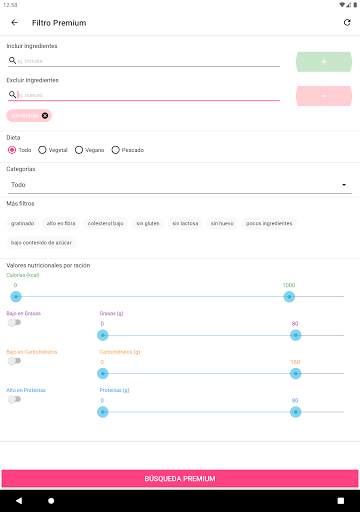Focus the Incluir ingredientes search field
The image size is (360, 512).
pos(144,61)
